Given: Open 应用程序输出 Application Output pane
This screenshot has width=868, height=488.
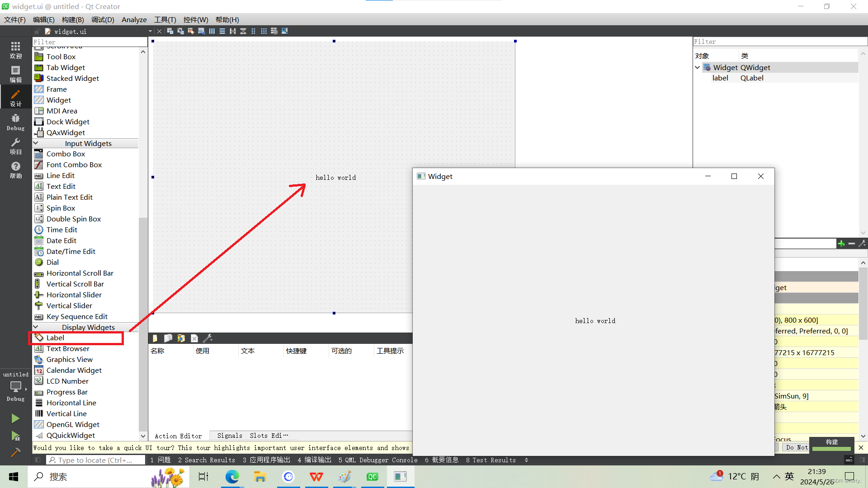Looking at the screenshot, I should point(266,460).
